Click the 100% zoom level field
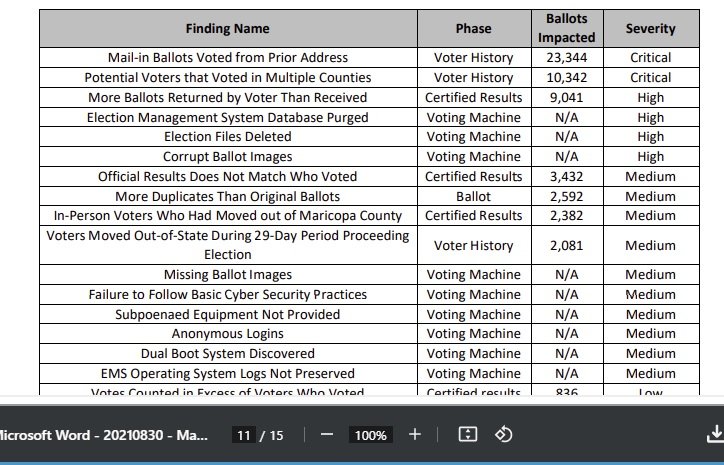This screenshot has width=724, height=465. point(371,435)
